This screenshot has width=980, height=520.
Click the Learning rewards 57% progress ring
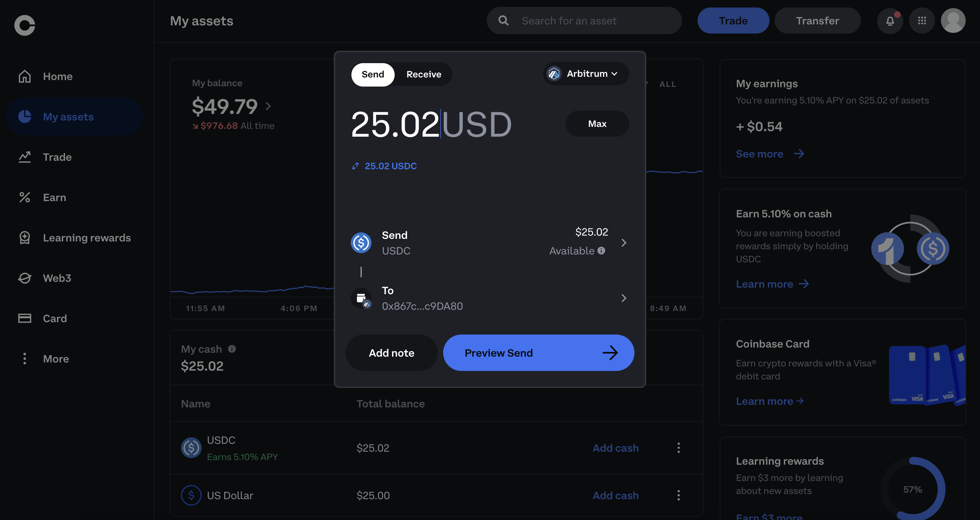912,489
